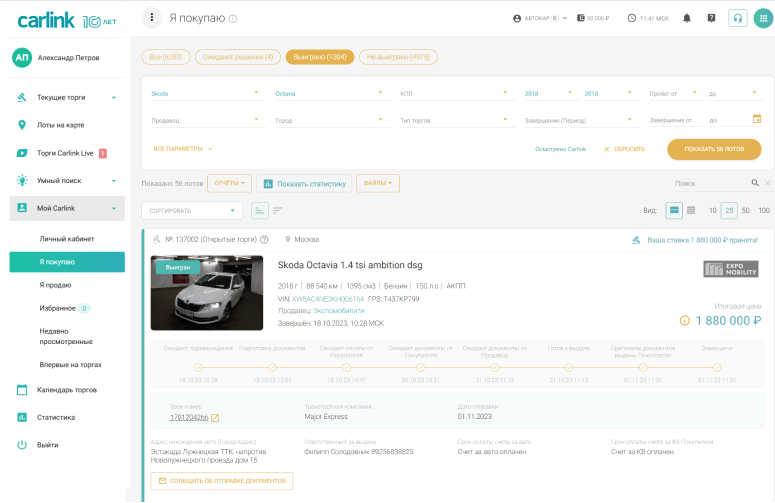Set sort order to ascending
Screen dimensions: 775x503
(260, 210)
